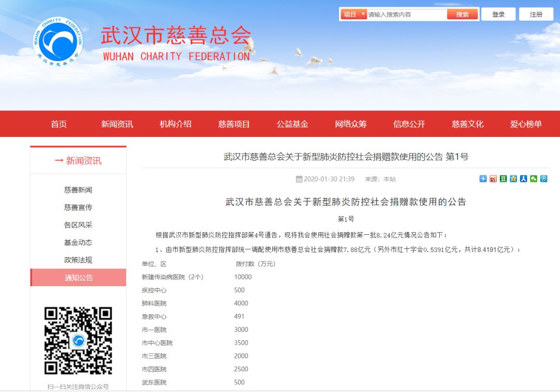
Task: Share to Tencent Weibo icon
Action: click(x=543, y=178)
